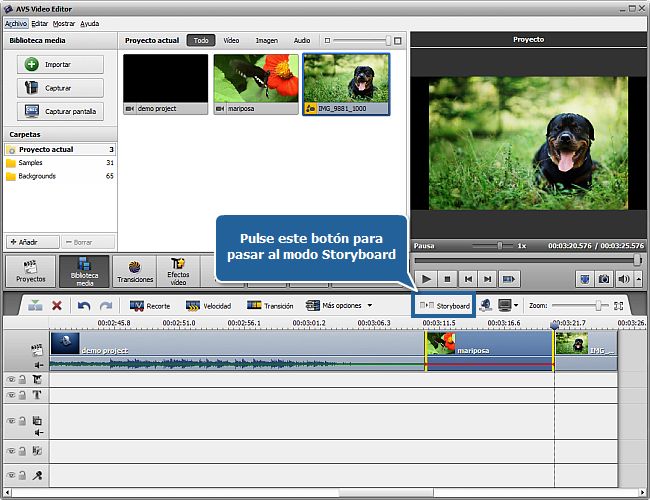Undo the last timeline action
This screenshot has height=500, width=650.
[x=84, y=305]
